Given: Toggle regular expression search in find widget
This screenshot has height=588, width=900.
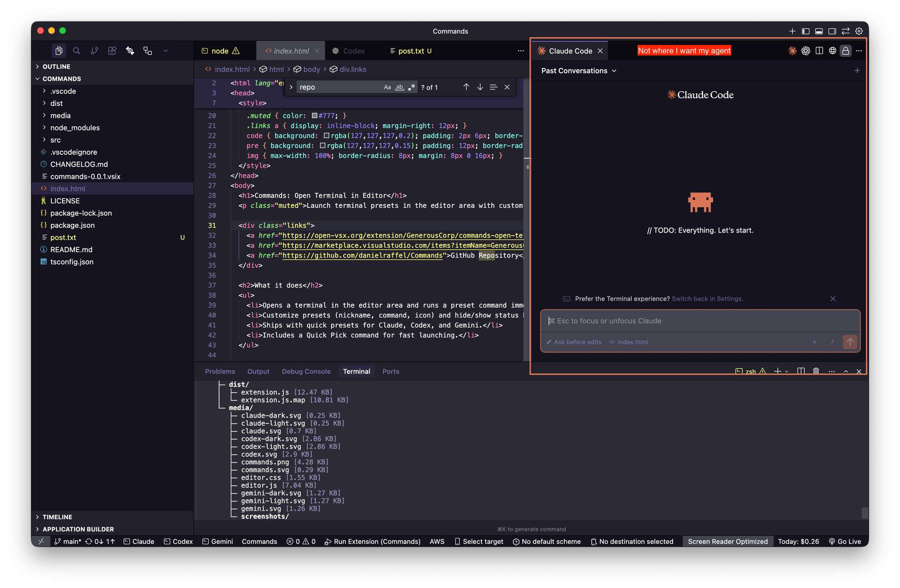Looking at the screenshot, I should [x=411, y=87].
